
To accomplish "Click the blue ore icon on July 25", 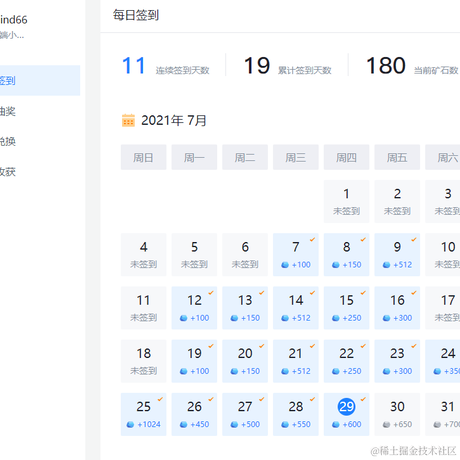I will click(x=130, y=425).
